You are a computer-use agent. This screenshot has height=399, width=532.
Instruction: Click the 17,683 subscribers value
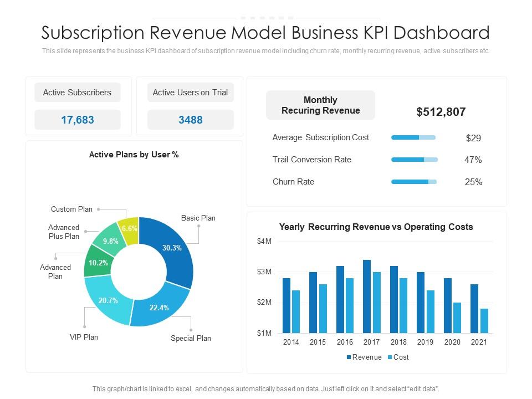pyautogui.click(x=78, y=120)
